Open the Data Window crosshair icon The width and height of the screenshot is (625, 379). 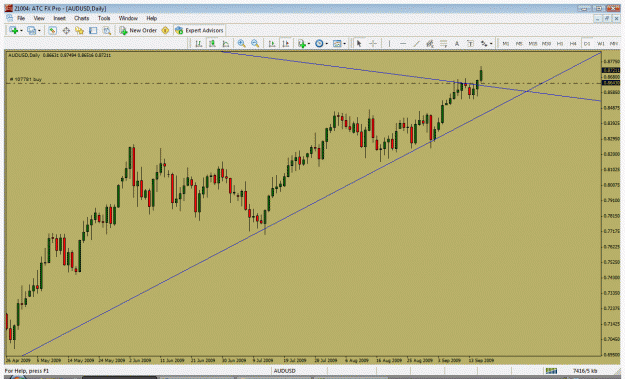[x=66, y=30]
